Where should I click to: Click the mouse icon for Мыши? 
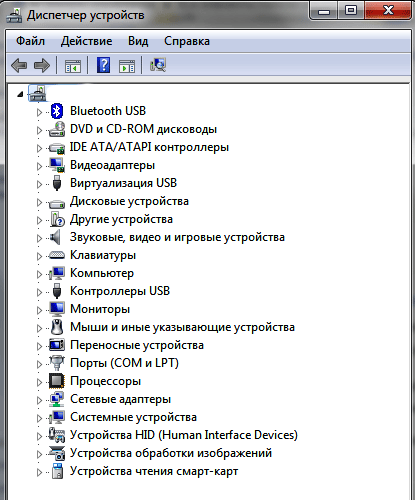(x=57, y=327)
